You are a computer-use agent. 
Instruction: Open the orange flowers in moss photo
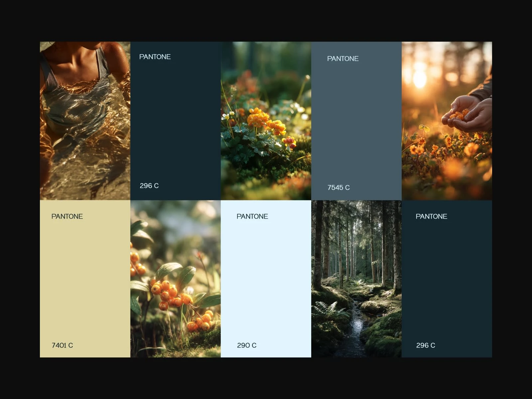[266, 121]
